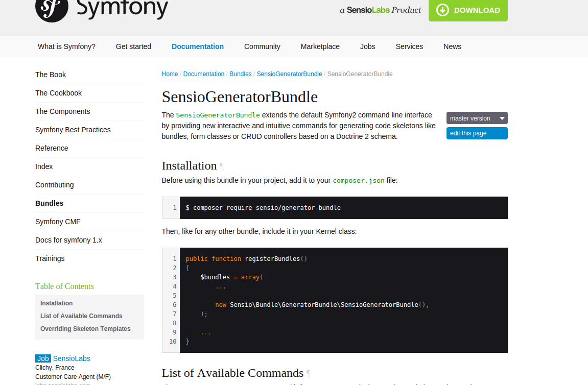Click the Documentation breadcrumb
The height and width of the screenshot is (385, 588).
(x=204, y=74)
